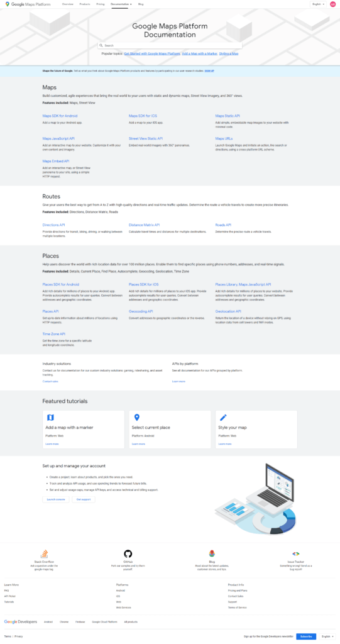Click the location pin icon on Select current place
340x644 pixels.
pos(137,418)
